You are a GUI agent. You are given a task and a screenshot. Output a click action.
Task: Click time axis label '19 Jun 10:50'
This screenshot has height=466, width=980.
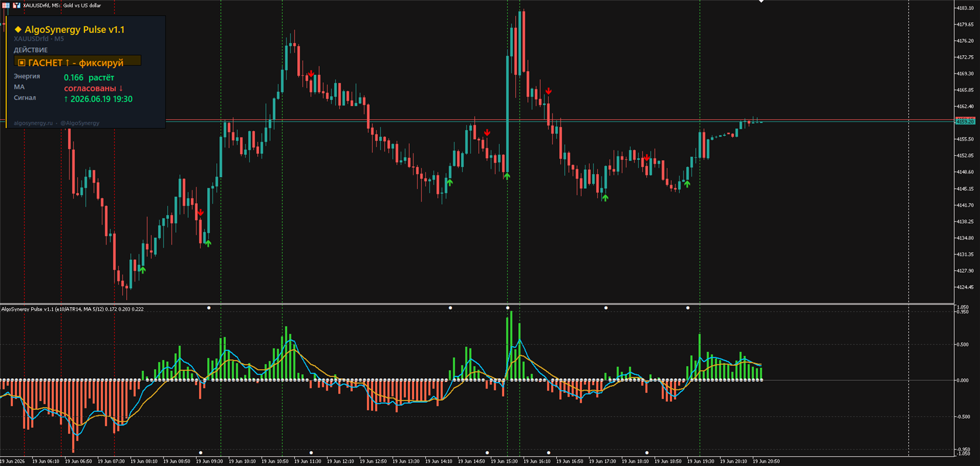(x=275, y=461)
